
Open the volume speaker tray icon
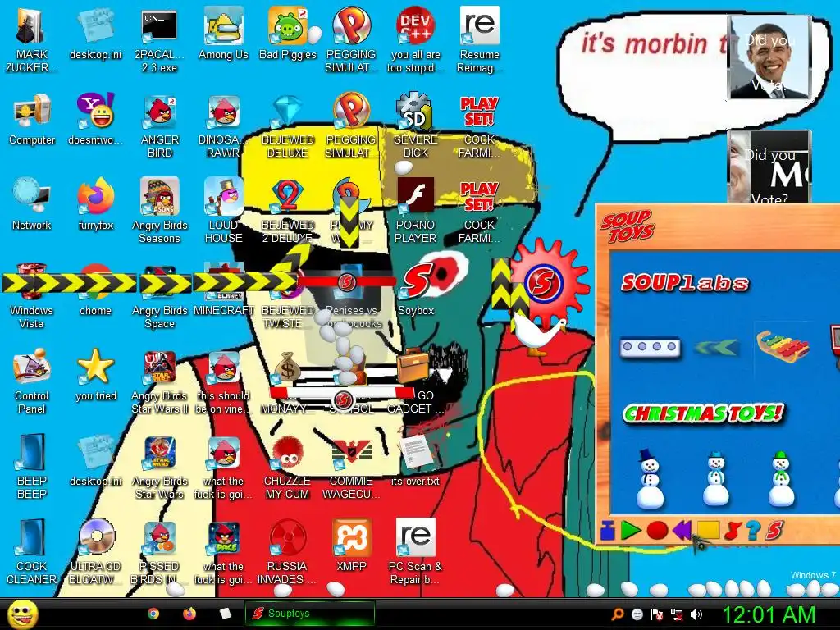coord(696,614)
